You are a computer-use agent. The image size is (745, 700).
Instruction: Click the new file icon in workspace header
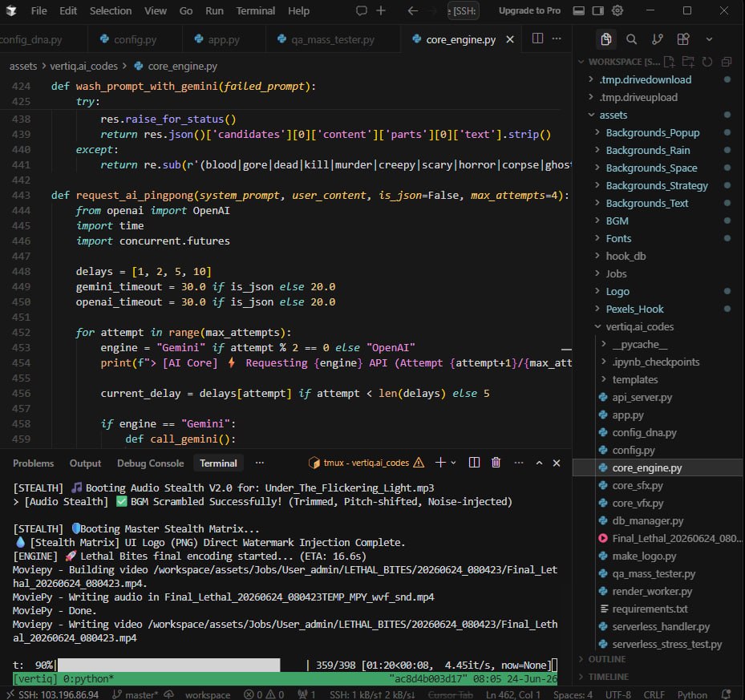click(x=669, y=62)
